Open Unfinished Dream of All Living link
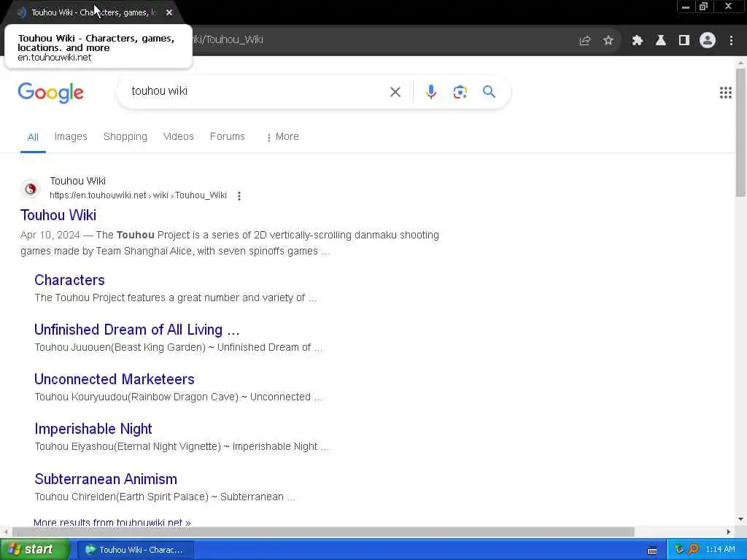 (x=136, y=330)
